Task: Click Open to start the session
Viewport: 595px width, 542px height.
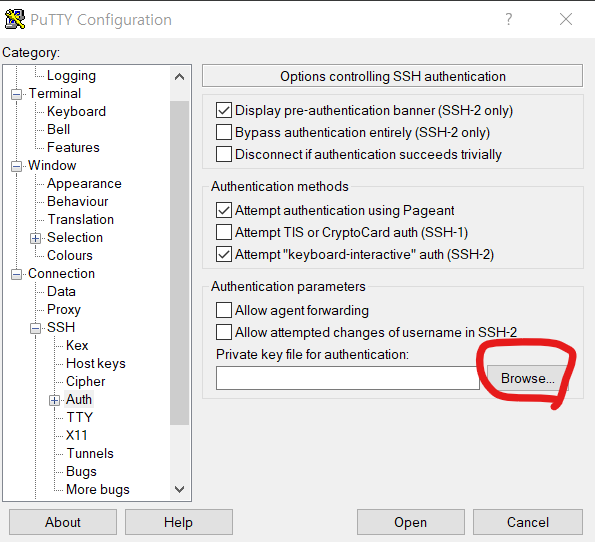Action: pyautogui.click(x=411, y=522)
